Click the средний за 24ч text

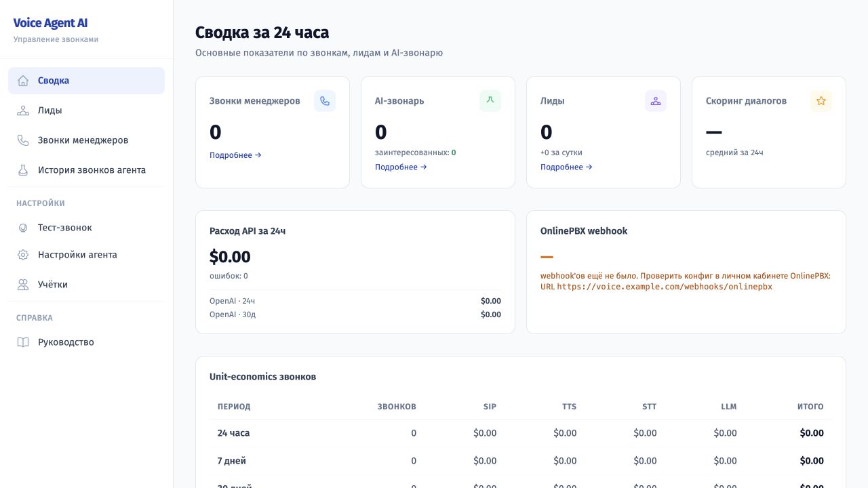[x=734, y=152]
